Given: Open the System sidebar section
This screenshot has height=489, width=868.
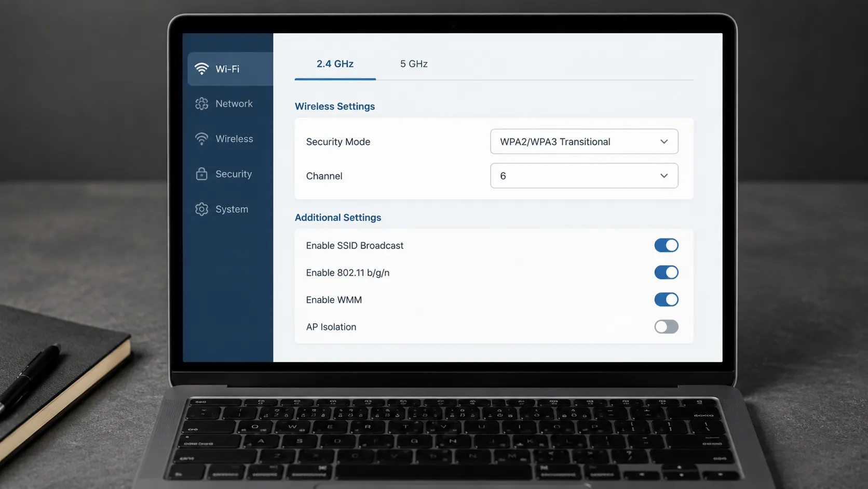Looking at the screenshot, I should 230,209.
